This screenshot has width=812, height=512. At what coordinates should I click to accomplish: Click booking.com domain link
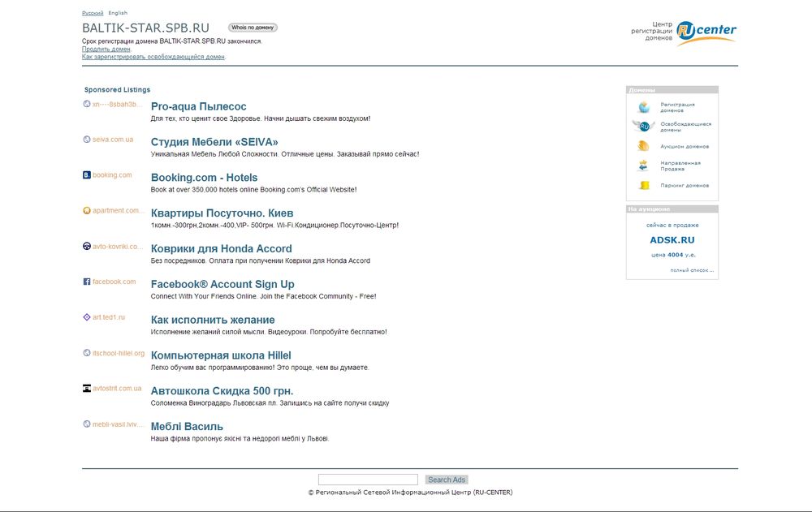(x=112, y=175)
